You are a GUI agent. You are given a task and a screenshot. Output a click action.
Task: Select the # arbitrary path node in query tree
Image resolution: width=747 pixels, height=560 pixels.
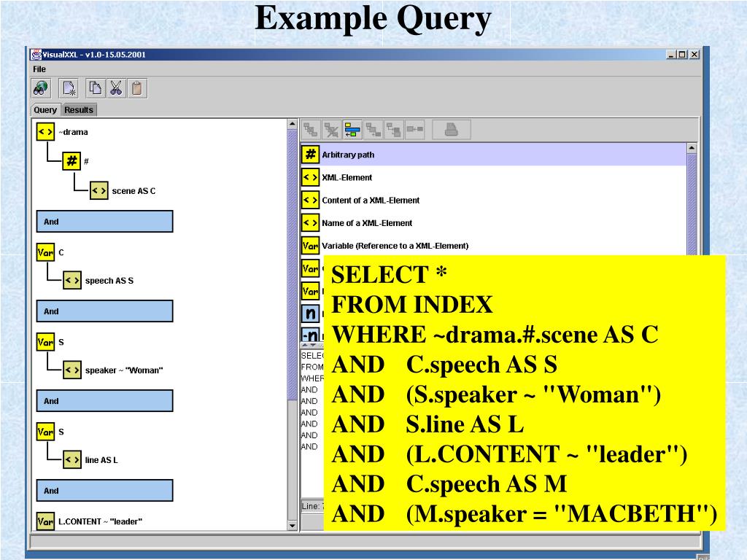pos(76,161)
